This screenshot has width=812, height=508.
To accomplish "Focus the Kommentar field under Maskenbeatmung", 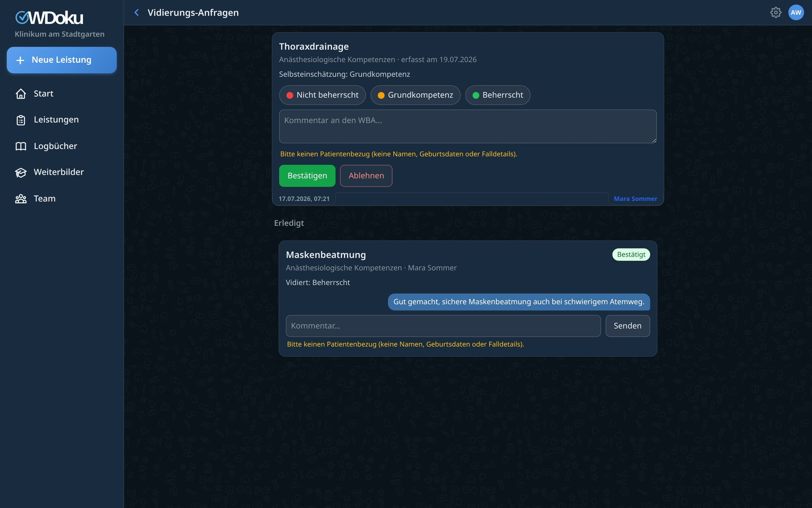I will [x=443, y=326].
